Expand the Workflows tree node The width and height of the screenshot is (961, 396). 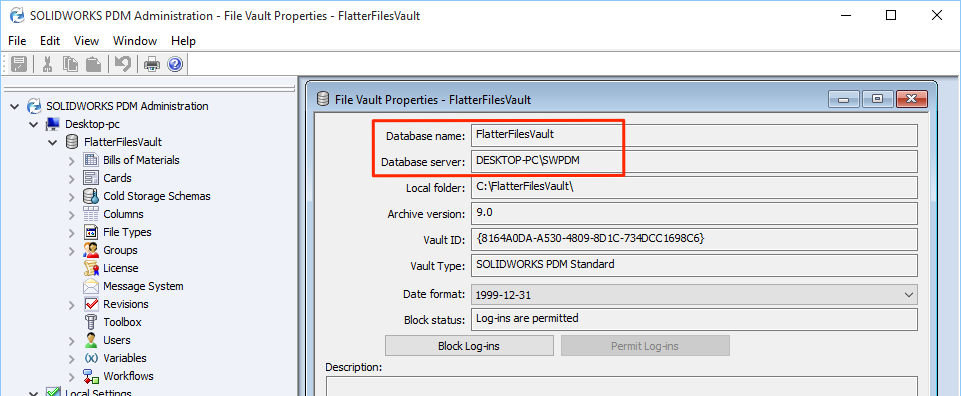72,376
